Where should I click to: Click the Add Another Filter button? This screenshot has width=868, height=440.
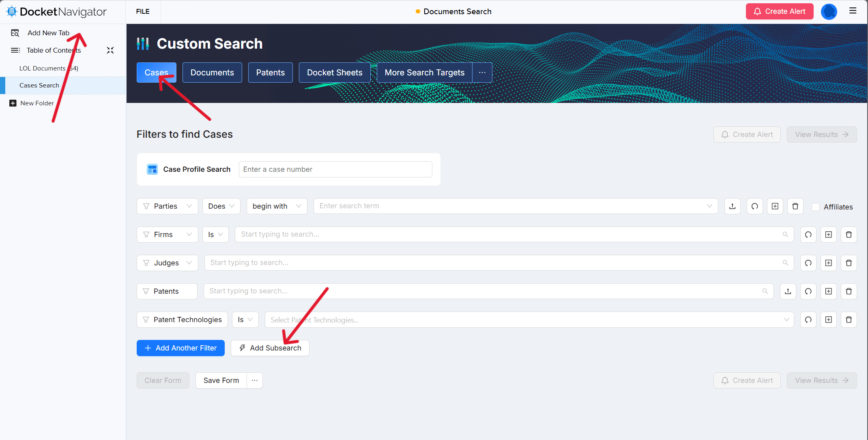[x=180, y=348]
